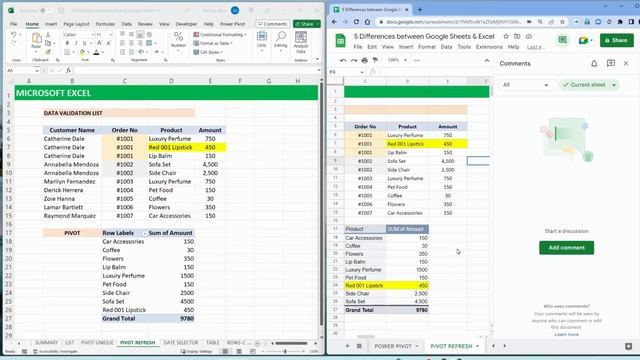The image size is (640, 360).
Task: Click Excel Comments button
Action: tap(272, 24)
